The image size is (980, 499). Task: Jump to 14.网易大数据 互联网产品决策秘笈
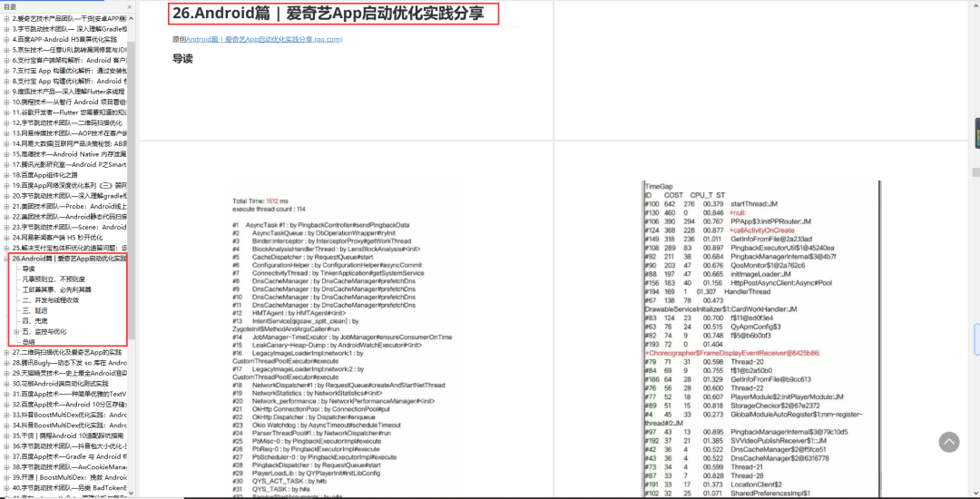[x=69, y=143]
